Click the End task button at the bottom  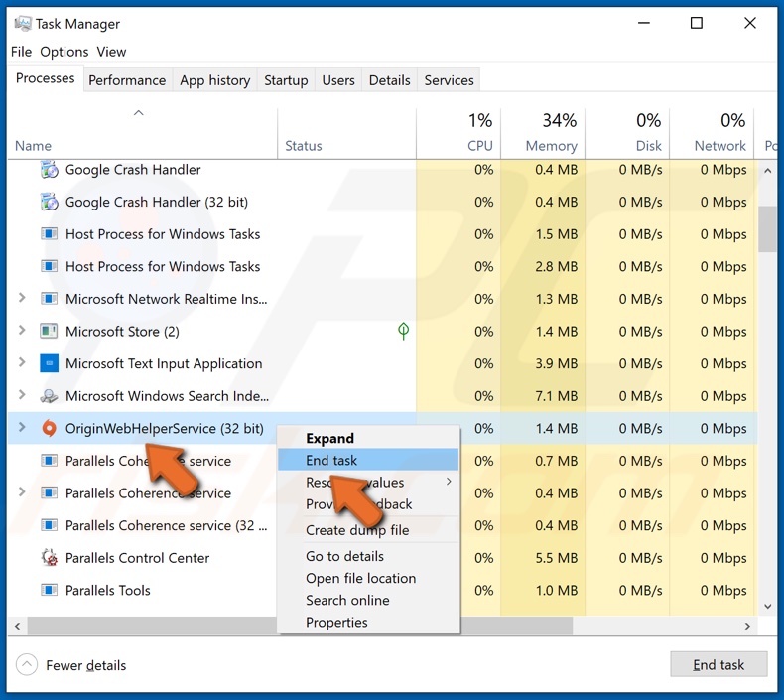point(719,664)
